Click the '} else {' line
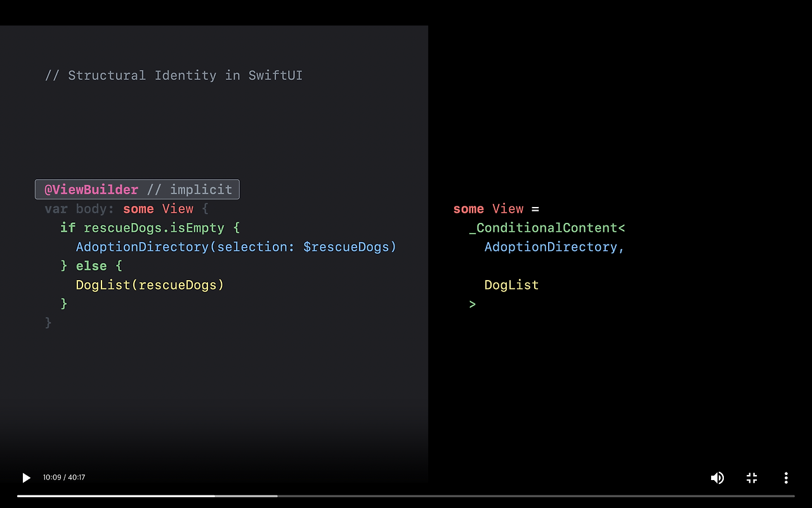 tap(91, 266)
